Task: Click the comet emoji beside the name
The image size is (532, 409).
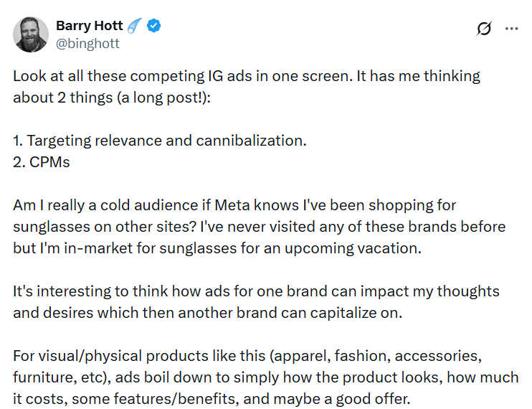Action: pos(136,27)
